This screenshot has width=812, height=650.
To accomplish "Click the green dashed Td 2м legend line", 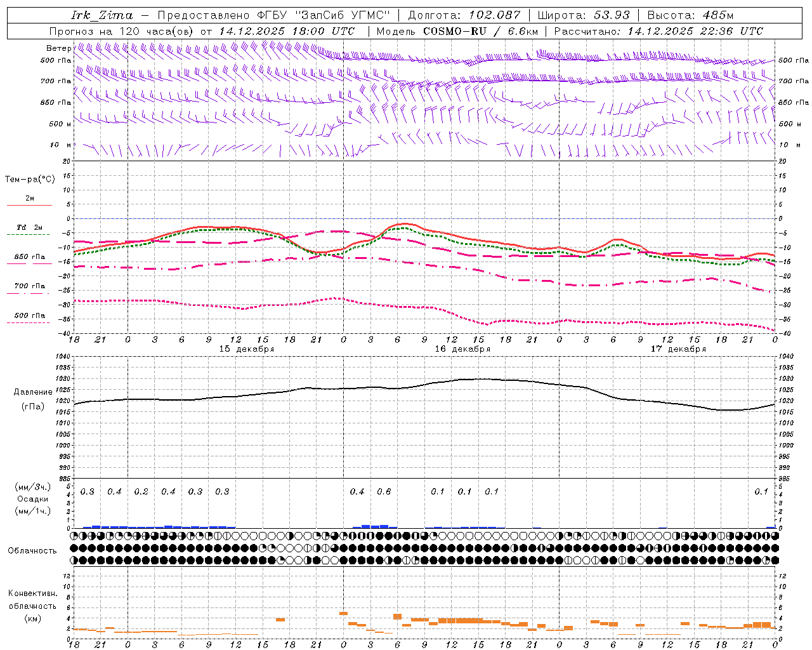I will tap(28, 235).
